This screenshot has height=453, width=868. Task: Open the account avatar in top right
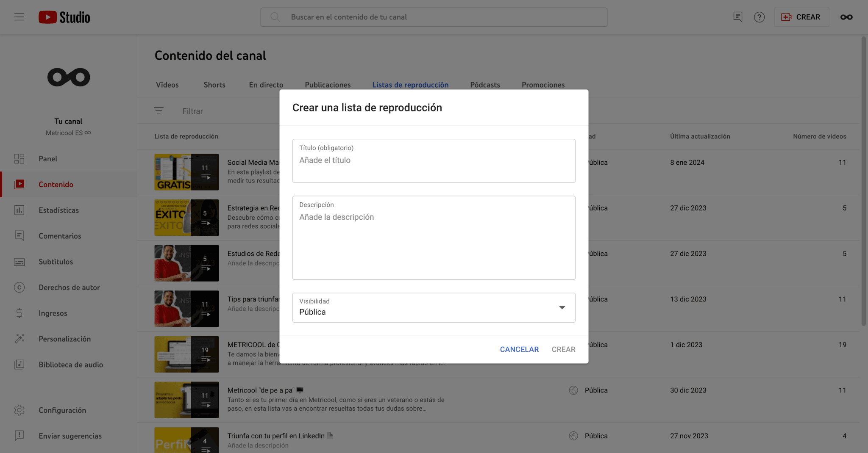click(x=846, y=17)
